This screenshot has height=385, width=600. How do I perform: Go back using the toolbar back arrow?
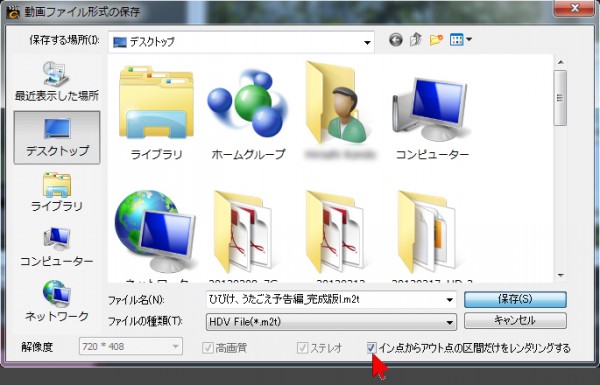(x=396, y=39)
